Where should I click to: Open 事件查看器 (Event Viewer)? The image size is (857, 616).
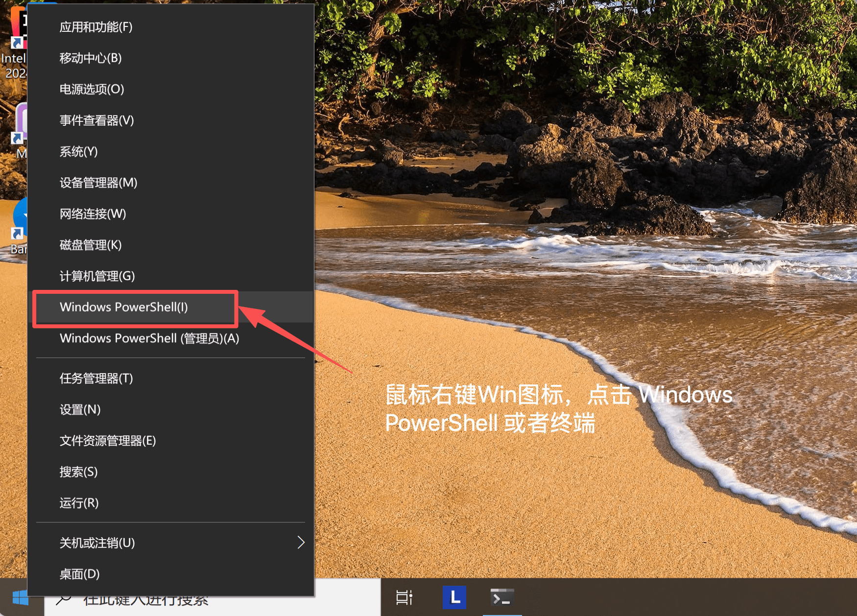(96, 120)
